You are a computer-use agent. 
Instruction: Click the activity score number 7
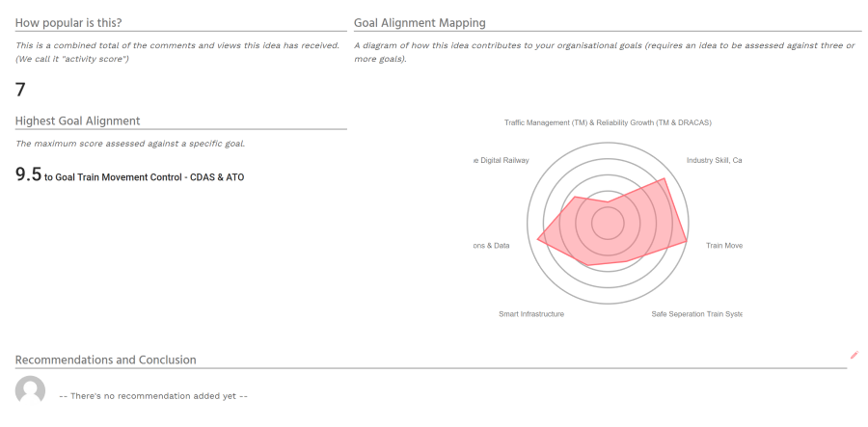tap(20, 90)
